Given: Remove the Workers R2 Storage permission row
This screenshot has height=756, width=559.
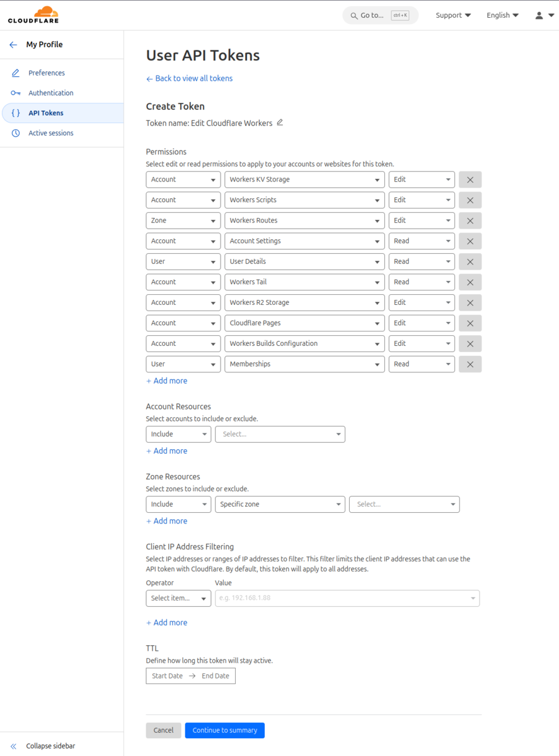Looking at the screenshot, I should coord(470,302).
